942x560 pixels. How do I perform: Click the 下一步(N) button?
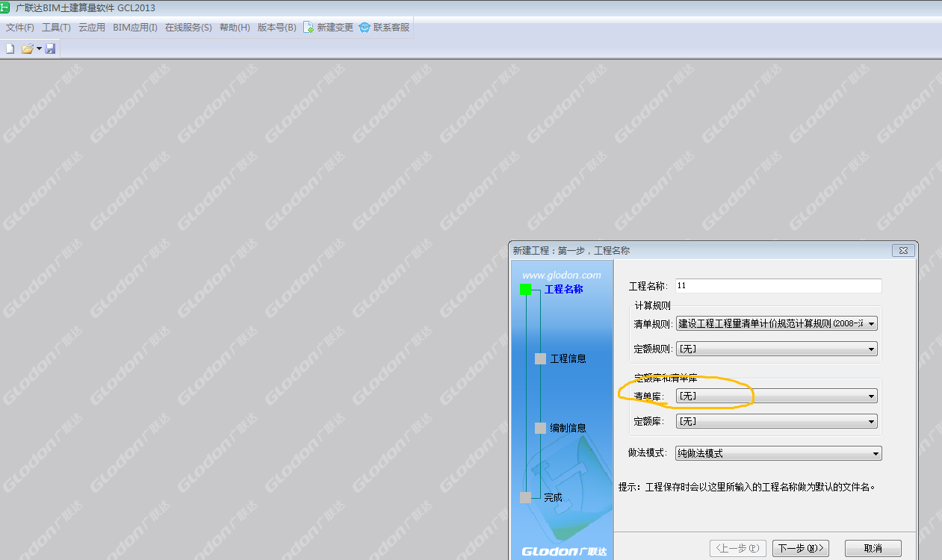point(801,548)
